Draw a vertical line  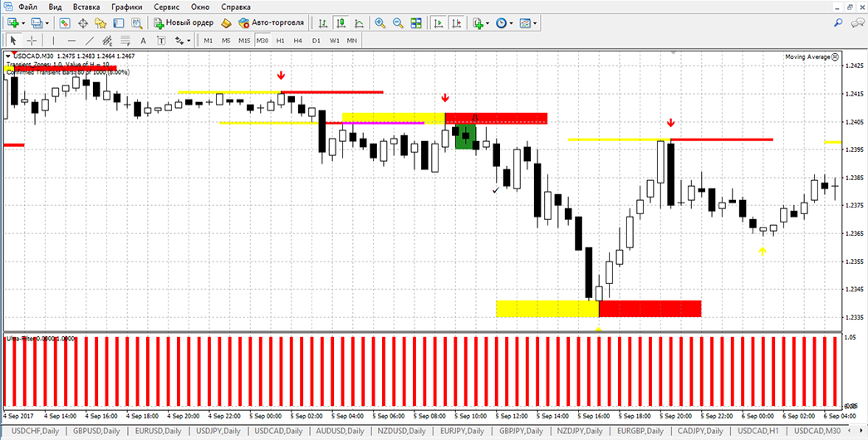[x=54, y=41]
